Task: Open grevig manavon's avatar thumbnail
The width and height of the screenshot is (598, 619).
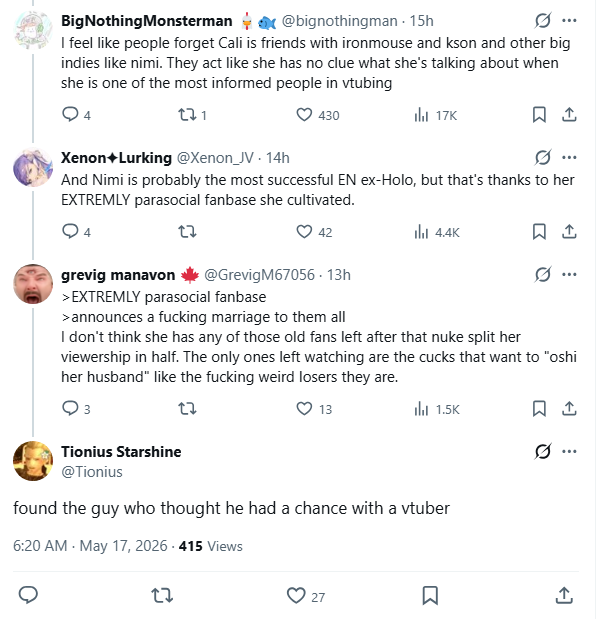Action: click(x=33, y=284)
